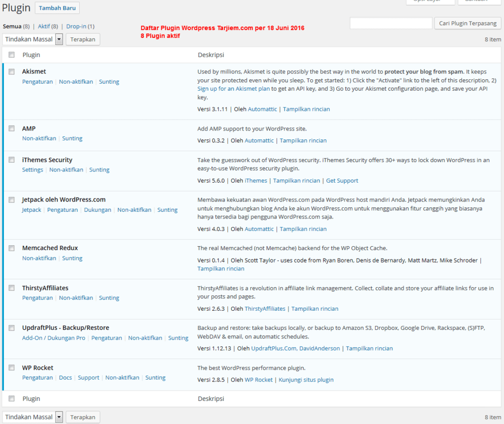Filter by Aktif plugins
The height and width of the screenshot is (424, 504).
tap(44, 27)
